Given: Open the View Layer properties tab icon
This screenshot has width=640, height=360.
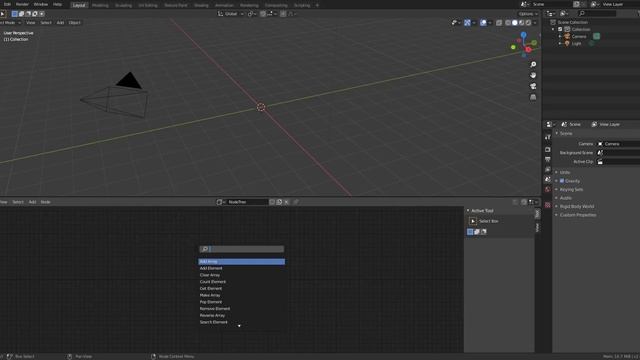Looking at the screenshot, I should pyautogui.click(x=548, y=169).
